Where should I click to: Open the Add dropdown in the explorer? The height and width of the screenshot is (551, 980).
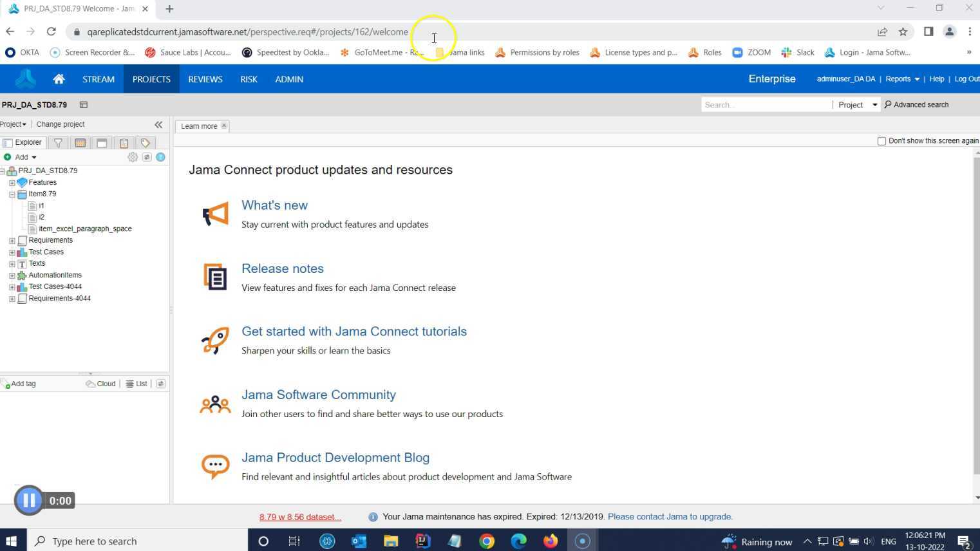(21, 157)
